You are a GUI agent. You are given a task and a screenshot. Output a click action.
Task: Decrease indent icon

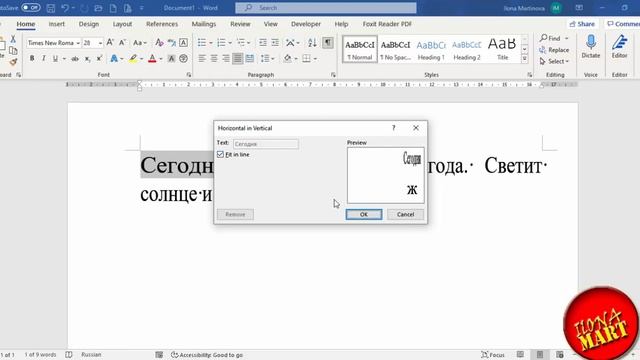[263, 42]
